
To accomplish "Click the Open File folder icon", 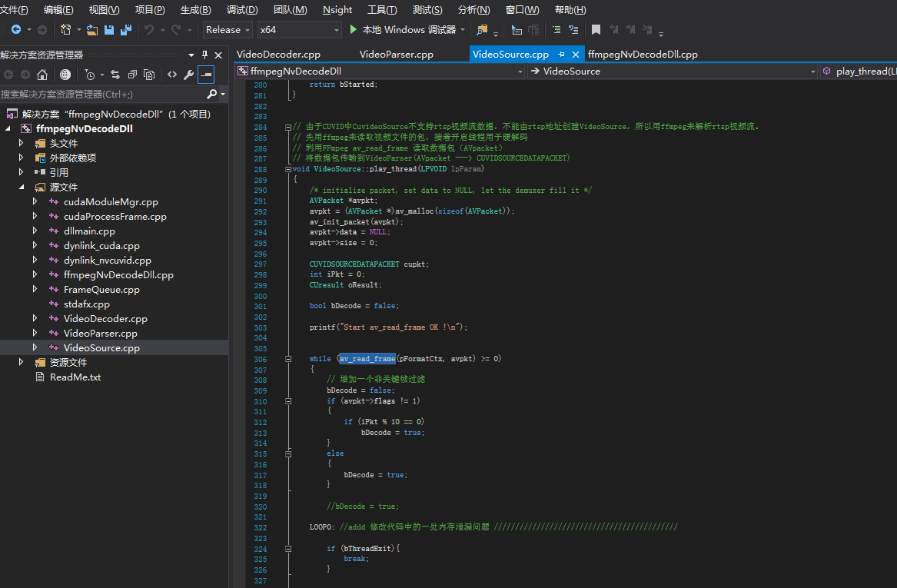I will tap(92, 30).
